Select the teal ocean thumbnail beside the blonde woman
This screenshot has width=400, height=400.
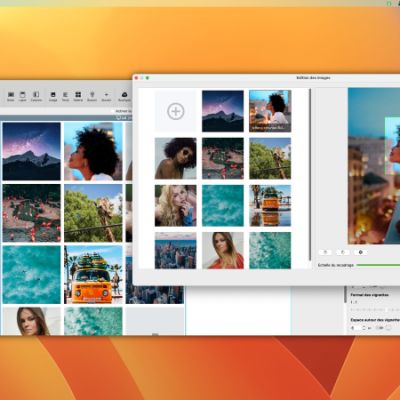pyautogui.click(x=223, y=206)
